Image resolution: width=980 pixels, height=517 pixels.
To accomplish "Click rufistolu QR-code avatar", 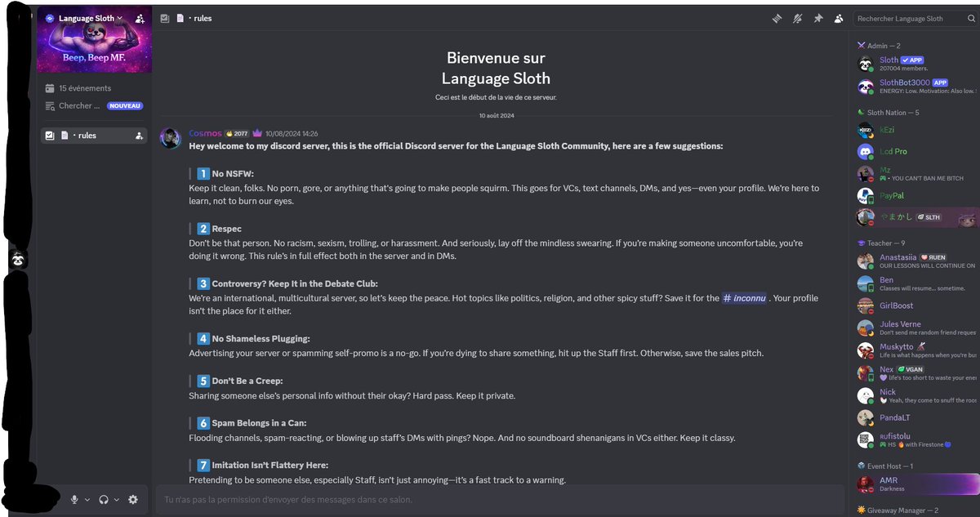I will (865, 440).
